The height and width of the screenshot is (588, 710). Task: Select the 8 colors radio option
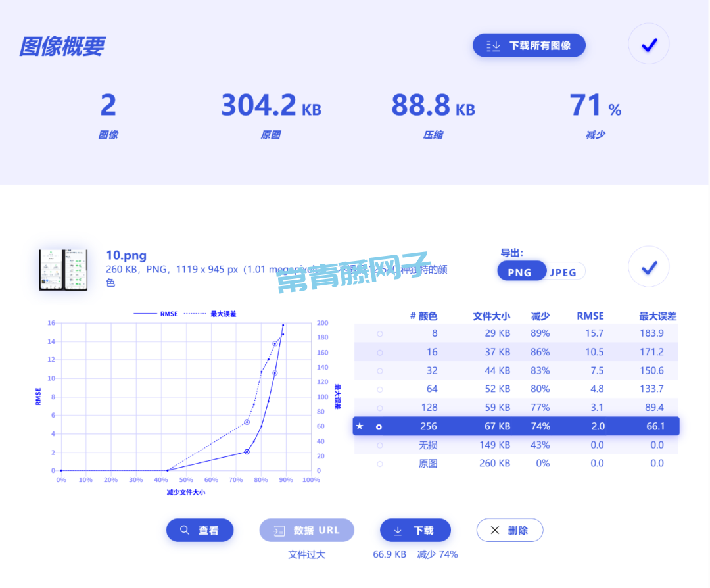[x=379, y=334]
